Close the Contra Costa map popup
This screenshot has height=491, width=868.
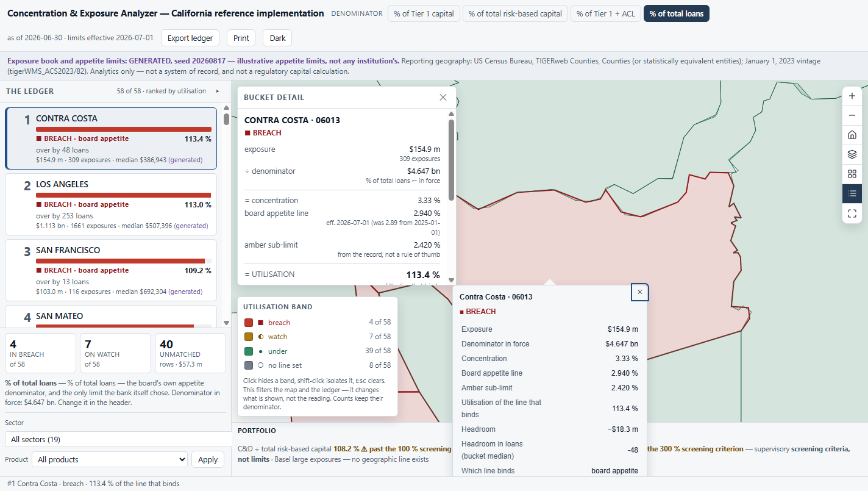pyautogui.click(x=640, y=292)
